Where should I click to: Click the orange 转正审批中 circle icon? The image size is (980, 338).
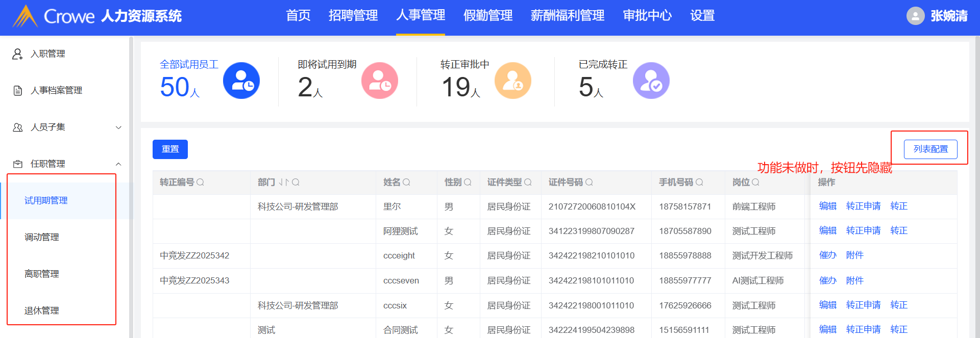coord(513,81)
